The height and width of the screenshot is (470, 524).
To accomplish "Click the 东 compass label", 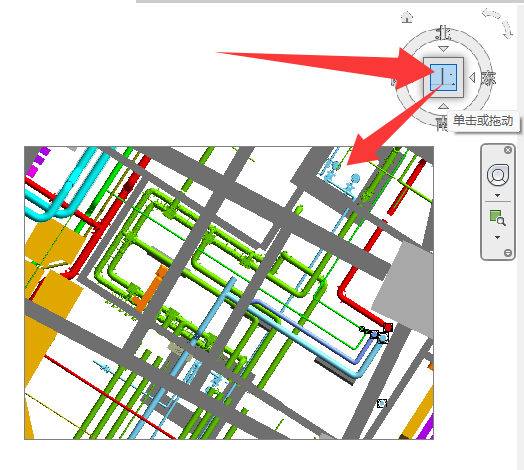I will tap(488, 78).
